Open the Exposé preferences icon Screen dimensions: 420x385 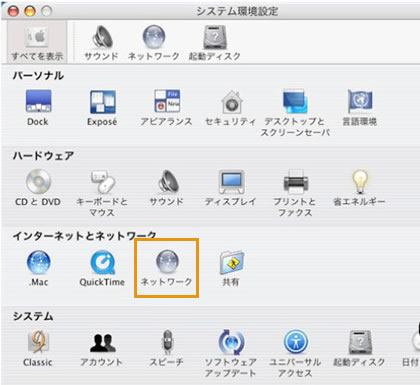tap(102, 107)
